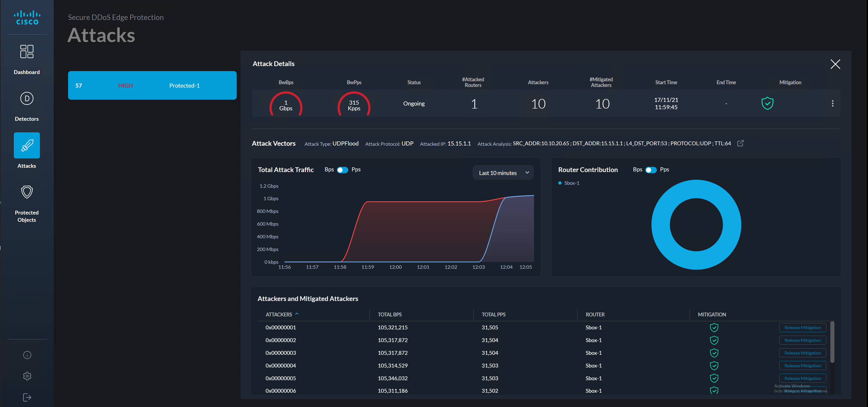
Task: Open the settings gear icon
Action: (27, 376)
